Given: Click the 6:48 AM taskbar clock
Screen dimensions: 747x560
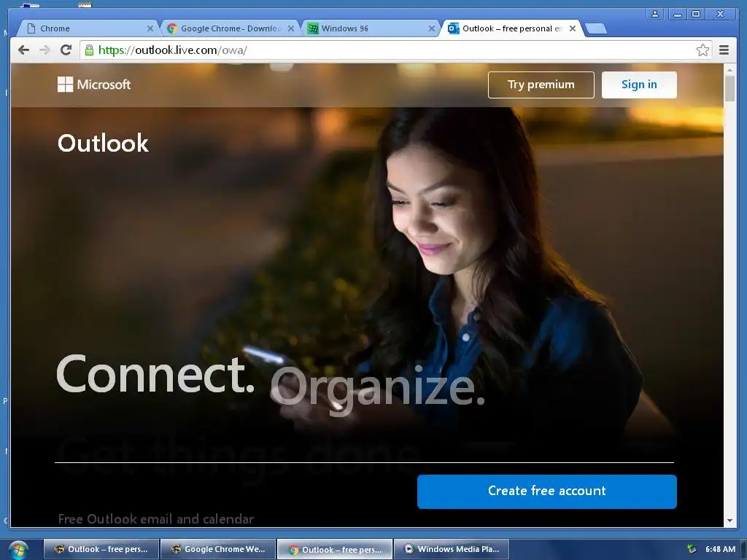Looking at the screenshot, I should 720,549.
